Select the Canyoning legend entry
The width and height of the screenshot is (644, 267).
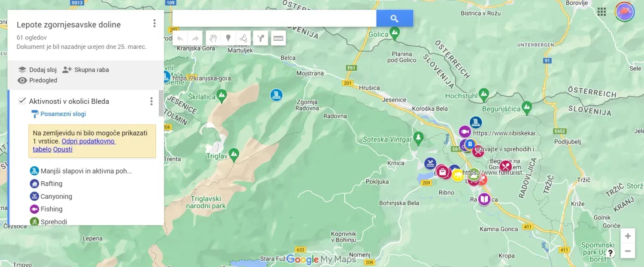point(51,196)
